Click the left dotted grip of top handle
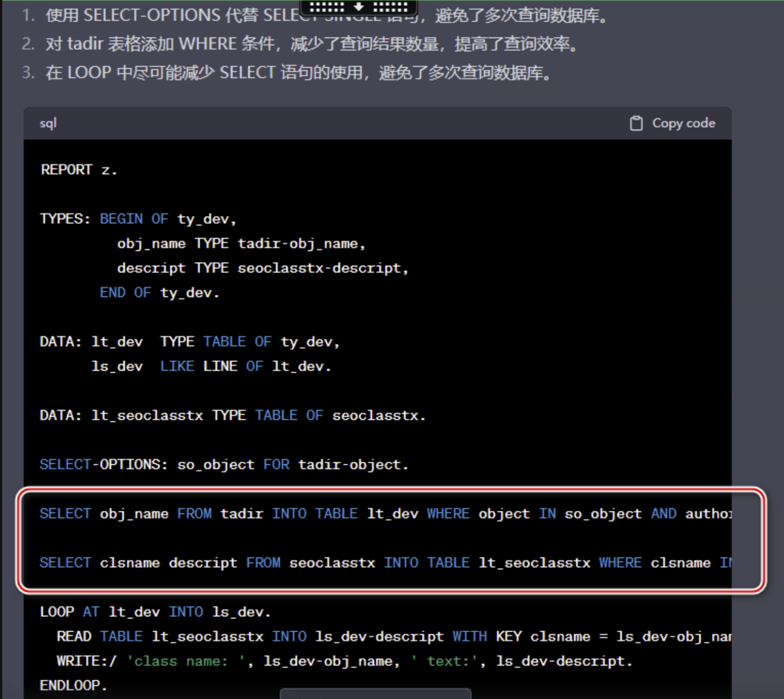This screenshot has width=784, height=699. pyautogui.click(x=327, y=7)
